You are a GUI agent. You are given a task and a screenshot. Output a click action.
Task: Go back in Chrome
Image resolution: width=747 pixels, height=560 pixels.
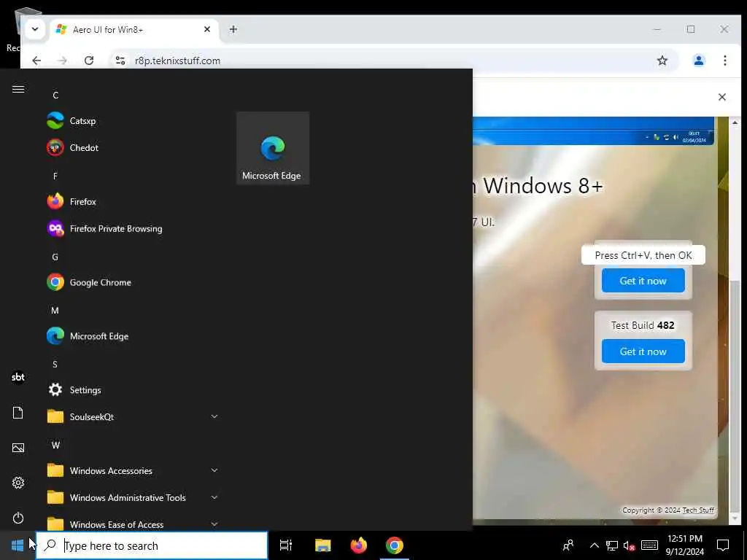(x=36, y=61)
